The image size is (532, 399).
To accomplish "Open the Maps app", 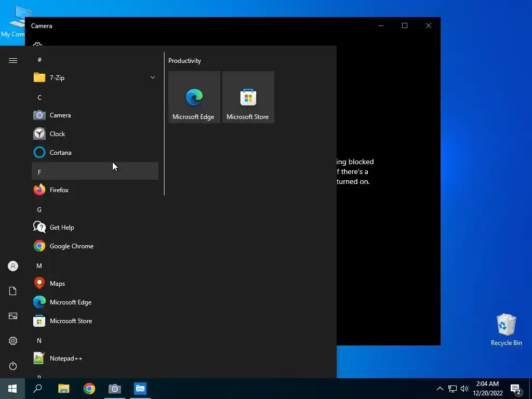I will click(95, 283).
